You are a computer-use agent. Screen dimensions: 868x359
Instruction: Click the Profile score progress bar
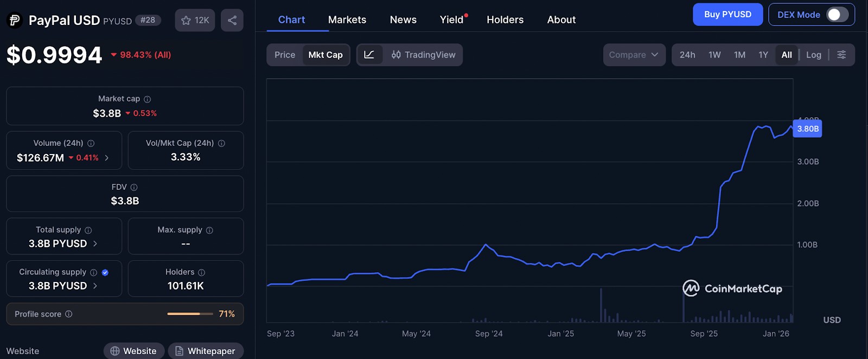click(x=190, y=314)
